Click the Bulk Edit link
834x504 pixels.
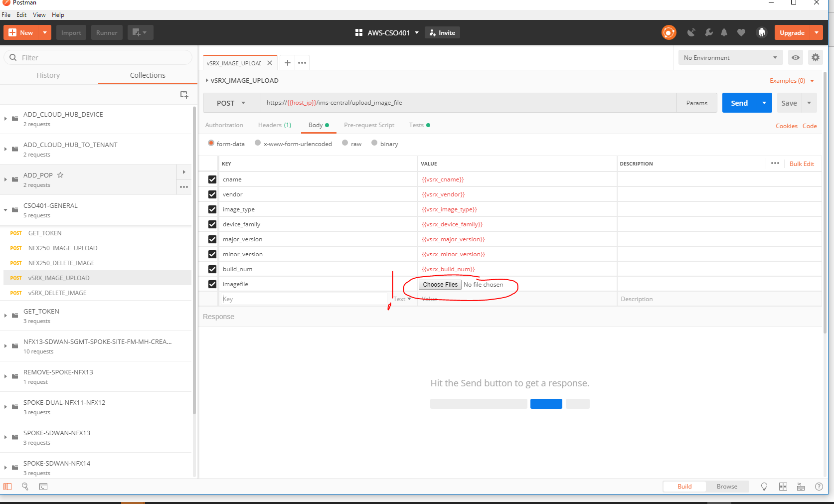pos(802,164)
